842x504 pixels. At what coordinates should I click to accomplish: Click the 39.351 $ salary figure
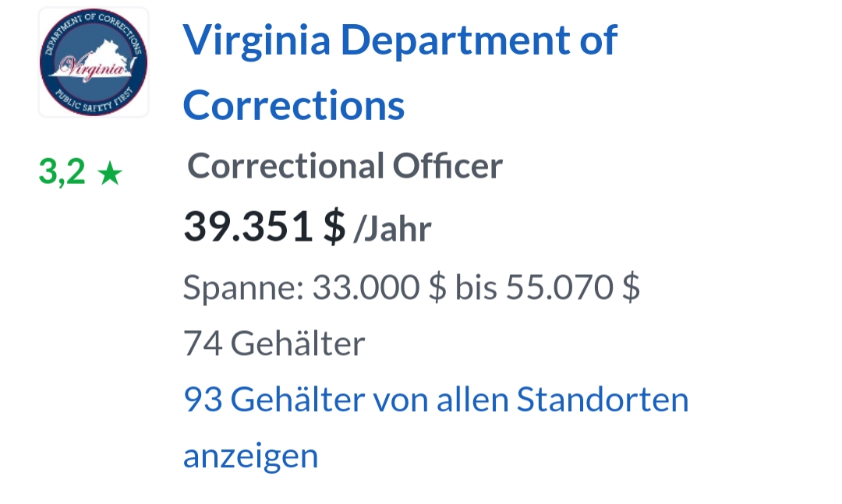tap(264, 227)
